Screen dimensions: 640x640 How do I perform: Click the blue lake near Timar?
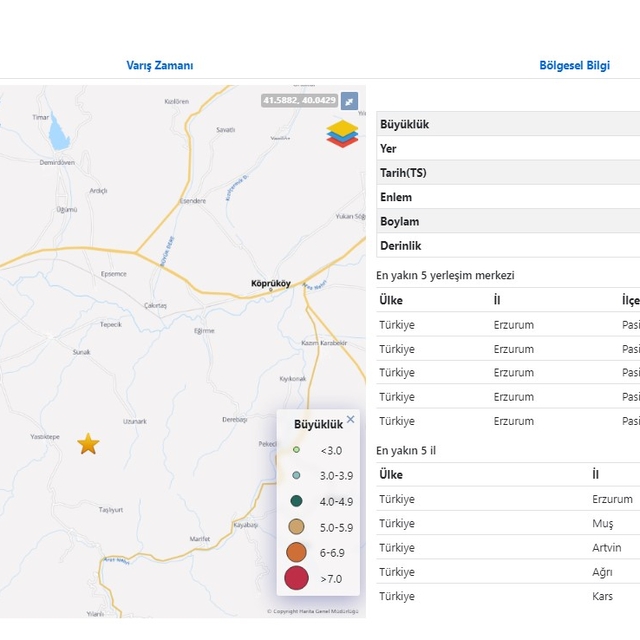pyautogui.click(x=59, y=130)
